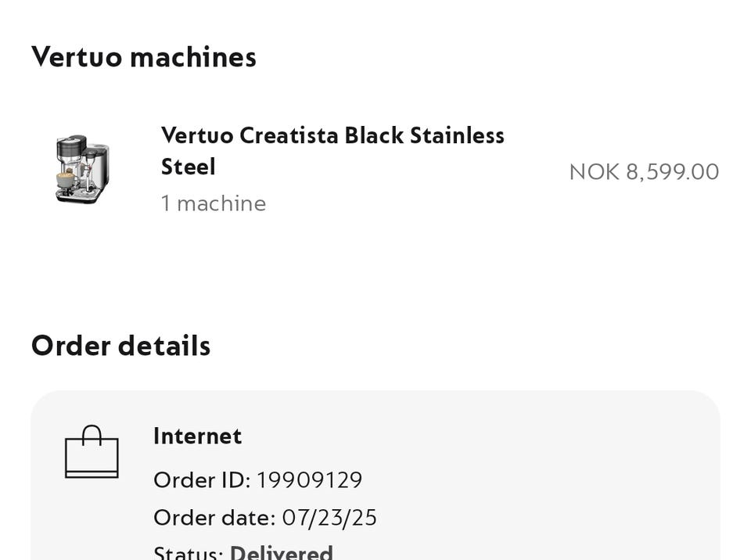The height and width of the screenshot is (560, 751).
Task: Click the "Order ID:" label
Action: 202,479
